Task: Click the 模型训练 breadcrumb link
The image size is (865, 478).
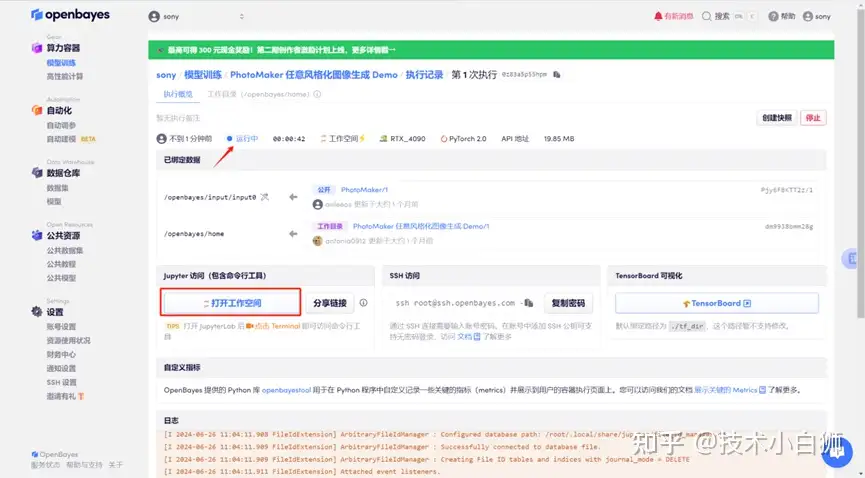Action: click(x=202, y=75)
